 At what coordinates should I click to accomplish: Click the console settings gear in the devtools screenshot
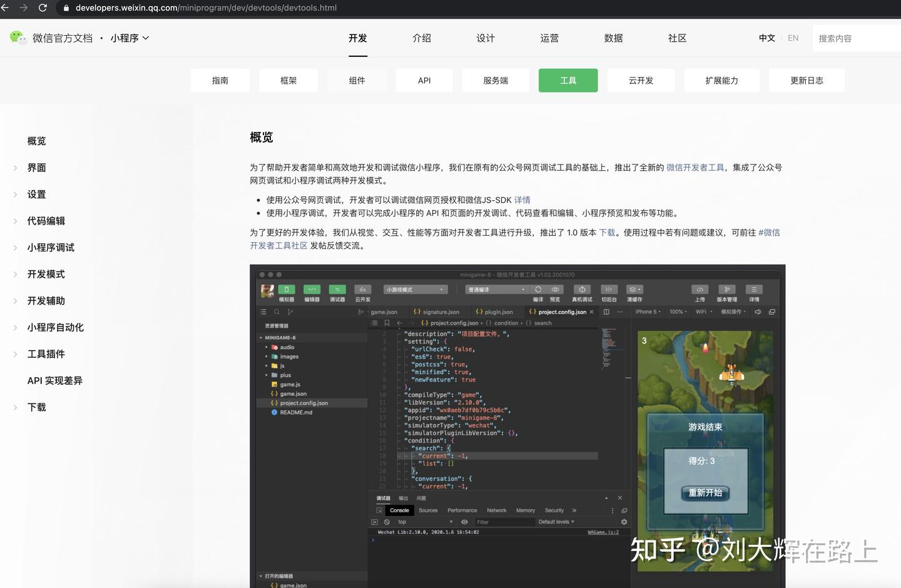pyautogui.click(x=624, y=522)
